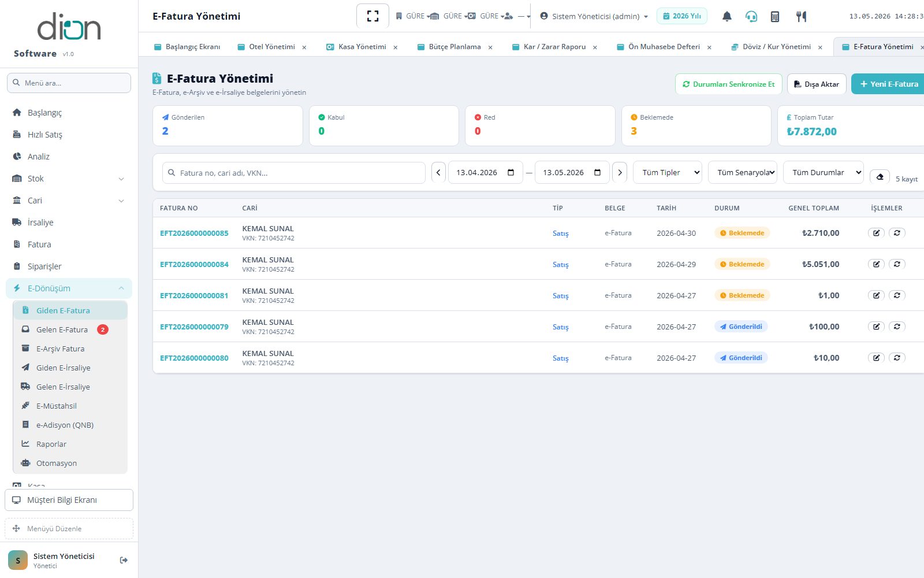Open the Tüm Durumlar dropdown
Image resolution: width=924 pixels, height=578 pixels.
824,172
